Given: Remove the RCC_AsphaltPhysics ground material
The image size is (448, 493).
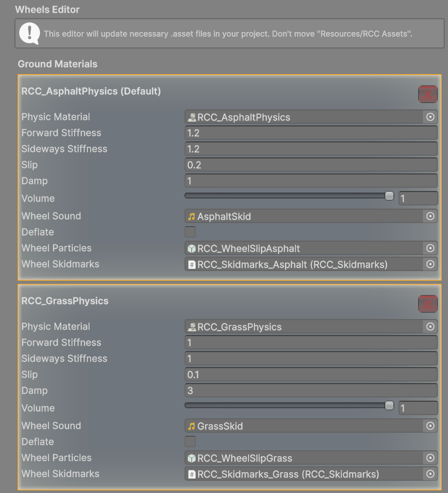Looking at the screenshot, I should tap(428, 94).
